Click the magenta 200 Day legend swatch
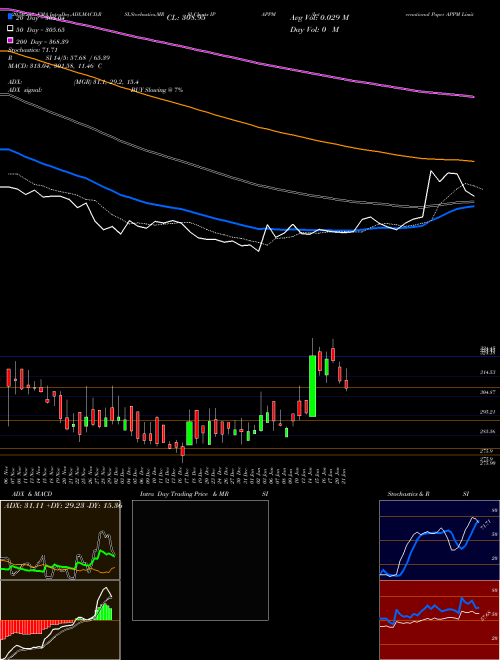This screenshot has width=500, height=660. tap(11, 40)
